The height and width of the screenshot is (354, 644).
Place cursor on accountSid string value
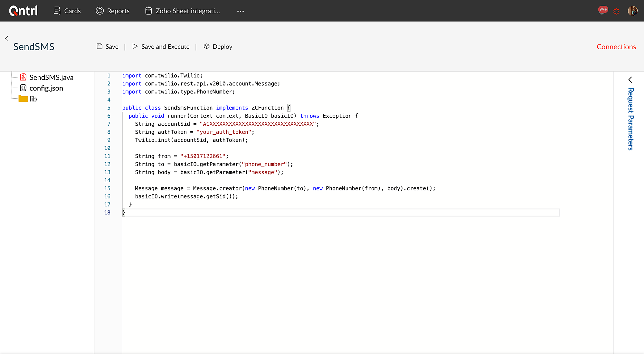pos(258,124)
